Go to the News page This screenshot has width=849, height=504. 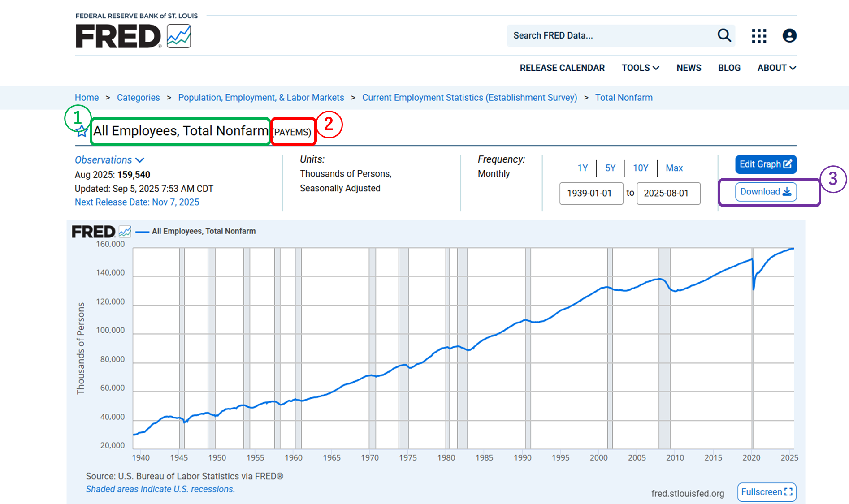click(x=689, y=68)
